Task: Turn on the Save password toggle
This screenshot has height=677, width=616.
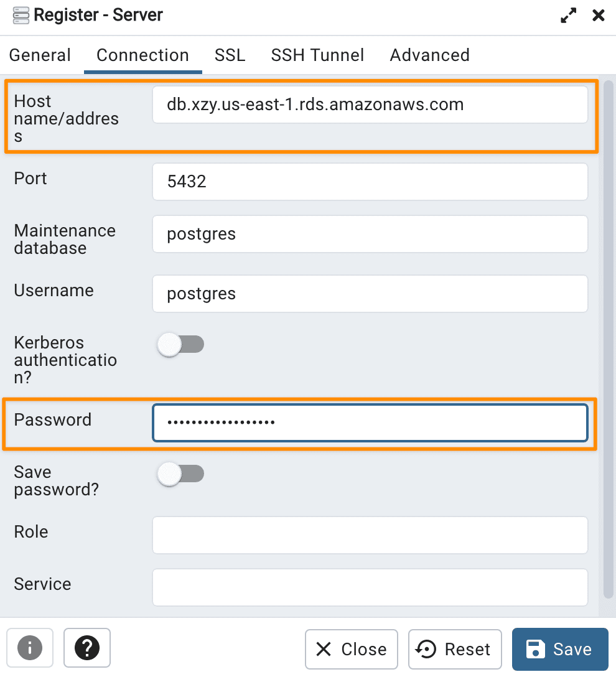Action: click(x=180, y=474)
